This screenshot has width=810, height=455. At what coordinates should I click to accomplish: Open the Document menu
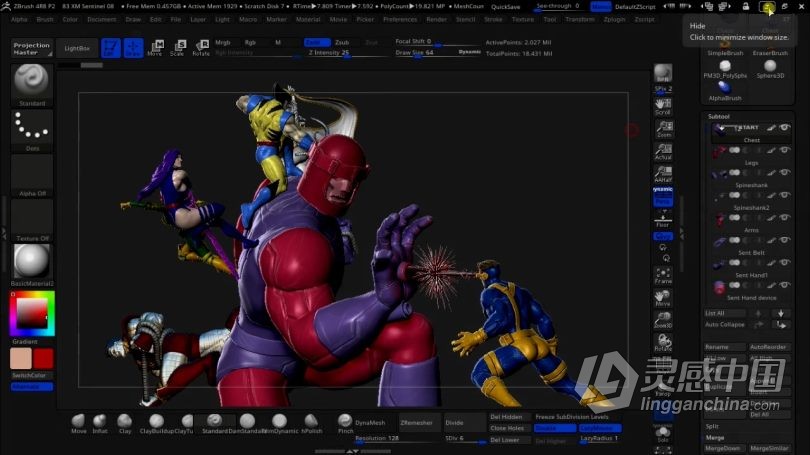click(102, 19)
